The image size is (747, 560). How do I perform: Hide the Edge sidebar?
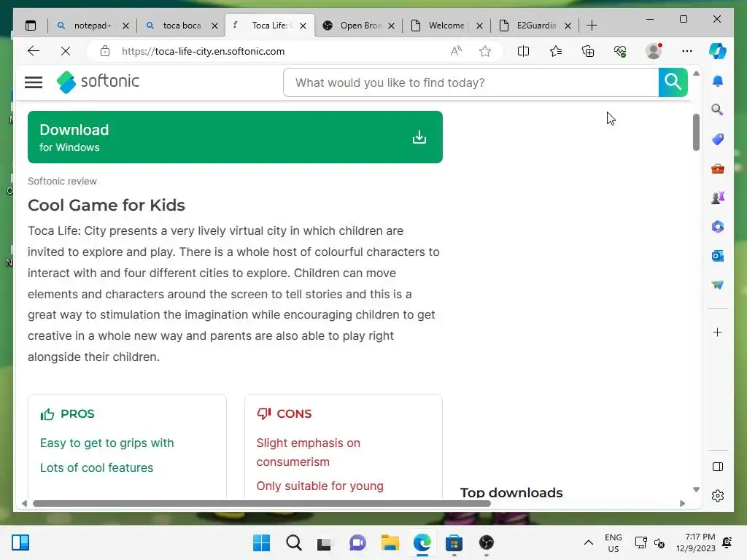pyautogui.click(x=718, y=467)
